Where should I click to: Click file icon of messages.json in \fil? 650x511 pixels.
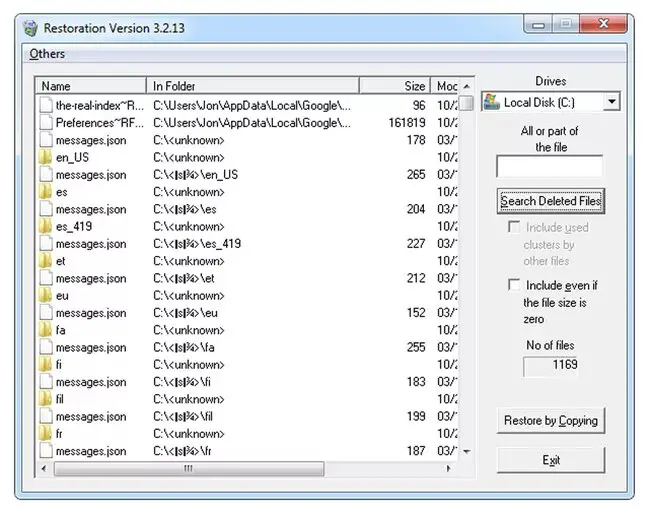(x=46, y=416)
